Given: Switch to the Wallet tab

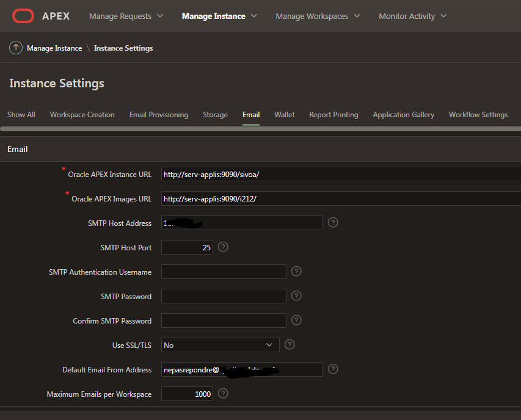Looking at the screenshot, I should coord(284,114).
